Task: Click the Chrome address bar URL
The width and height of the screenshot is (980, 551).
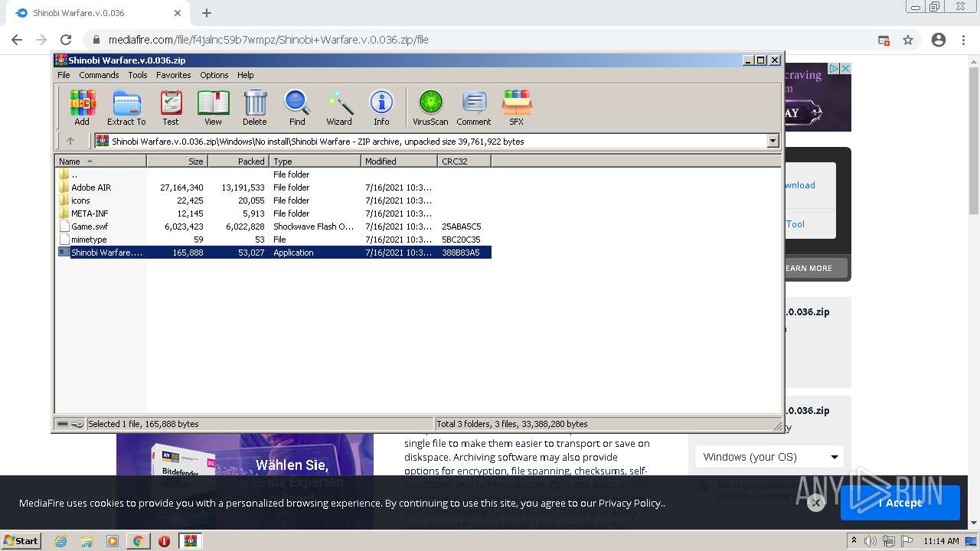Action: point(268,40)
